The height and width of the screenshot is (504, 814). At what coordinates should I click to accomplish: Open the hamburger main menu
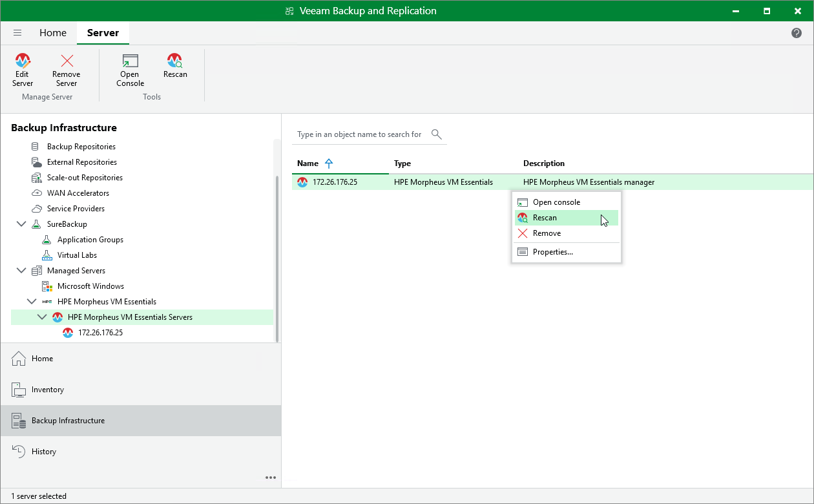17,33
